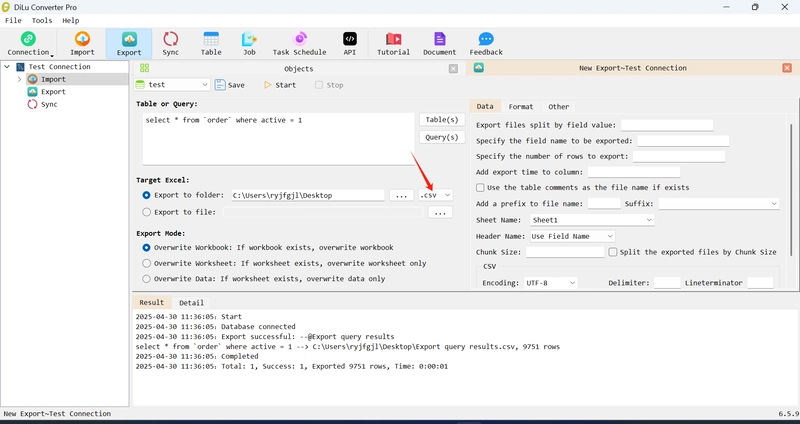Open the Tutorial toolbar icon
800x424 pixels.
pos(393,43)
